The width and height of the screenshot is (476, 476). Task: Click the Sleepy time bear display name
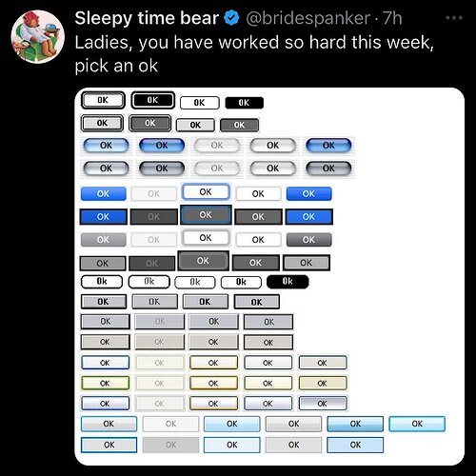(147, 18)
